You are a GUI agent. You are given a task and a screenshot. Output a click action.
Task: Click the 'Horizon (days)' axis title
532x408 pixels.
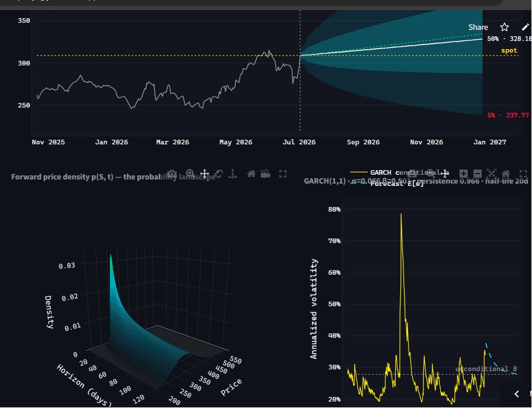tap(84, 385)
